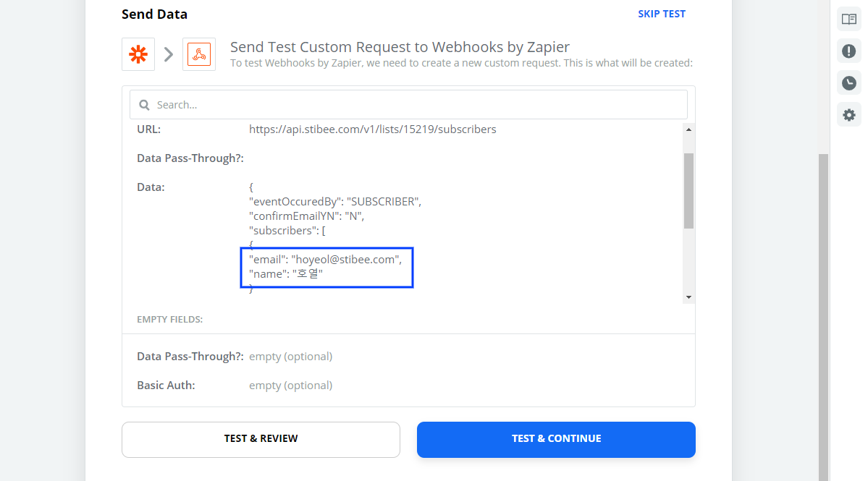Open the task history clock icon
Image resolution: width=868 pixels, height=481 pixels.
(848, 83)
